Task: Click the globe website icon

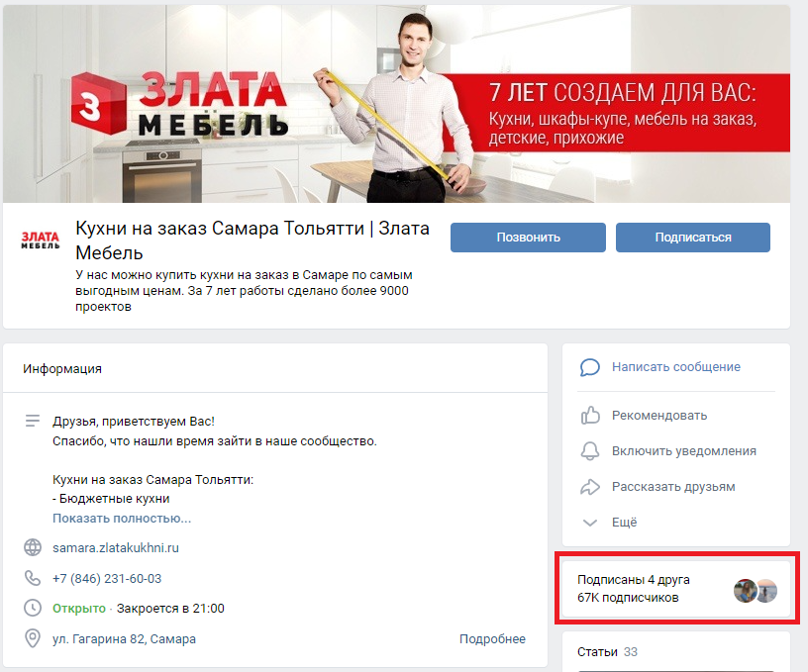Action: point(33,547)
